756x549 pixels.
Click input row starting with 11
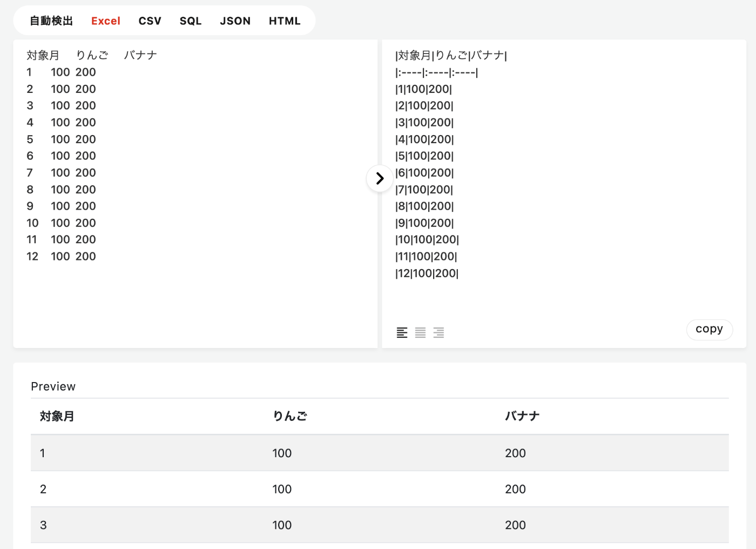(x=61, y=240)
